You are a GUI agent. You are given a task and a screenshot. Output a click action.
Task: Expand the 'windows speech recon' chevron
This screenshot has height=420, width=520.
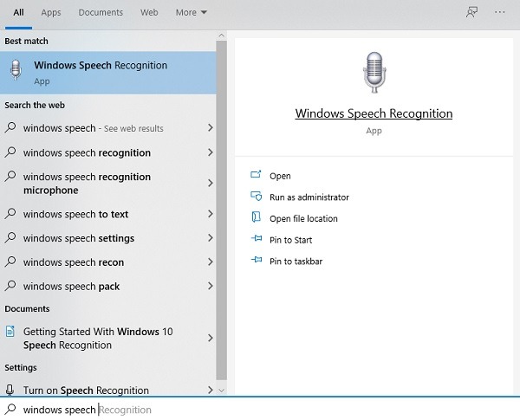coord(211,262)
